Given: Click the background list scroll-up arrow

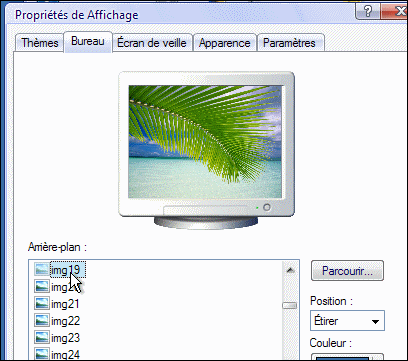Looking at the screenshot, I should (x=290, y=270).
